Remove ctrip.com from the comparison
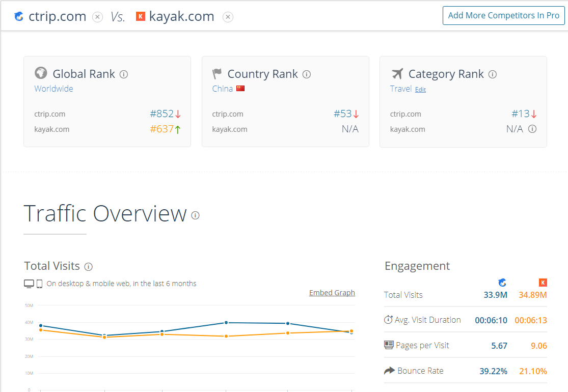 pos(97,17)
